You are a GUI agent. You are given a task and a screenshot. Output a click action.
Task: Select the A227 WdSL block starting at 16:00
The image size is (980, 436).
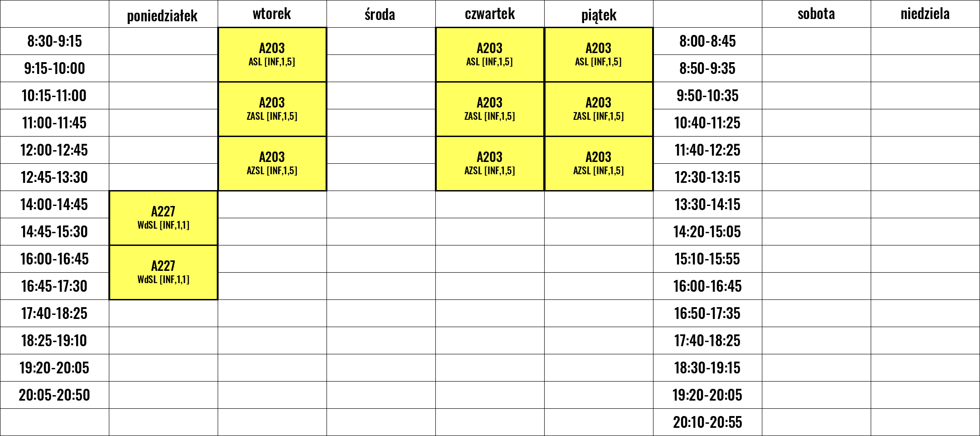coord(163,272)
